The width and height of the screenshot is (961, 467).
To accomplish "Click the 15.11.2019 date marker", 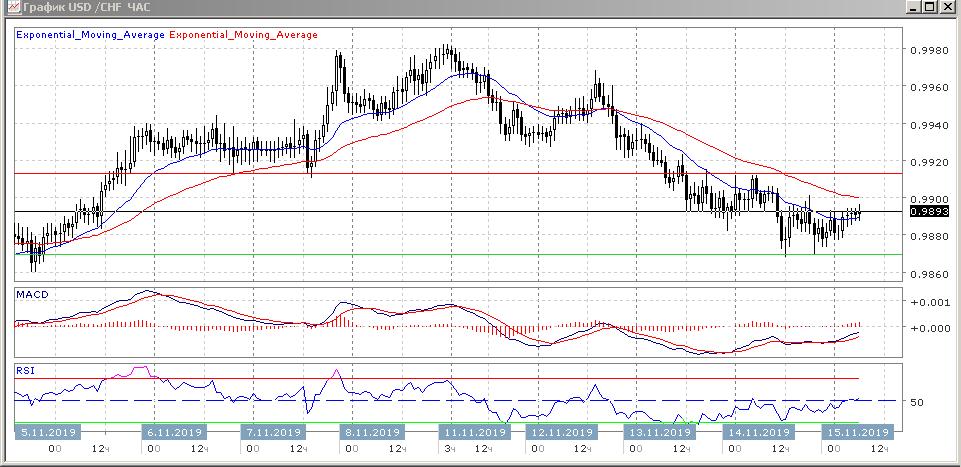I will 857,433.
